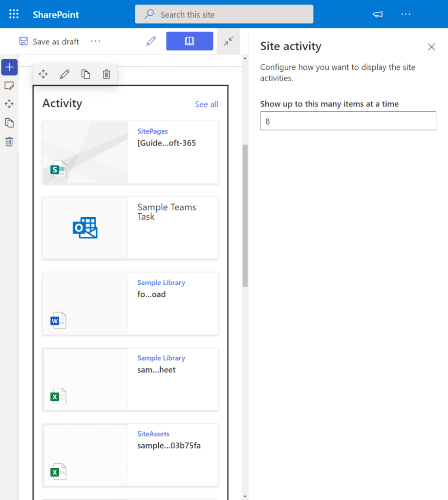This screenshot has width=448, height=500.
Task: Open Sample Library link above sam...heet
Action: 161,358
